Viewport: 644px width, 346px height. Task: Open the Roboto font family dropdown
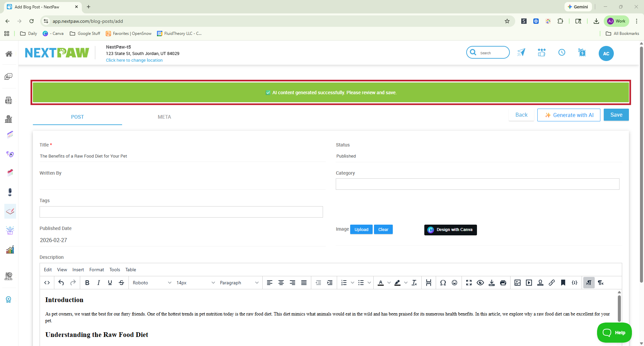152,283
